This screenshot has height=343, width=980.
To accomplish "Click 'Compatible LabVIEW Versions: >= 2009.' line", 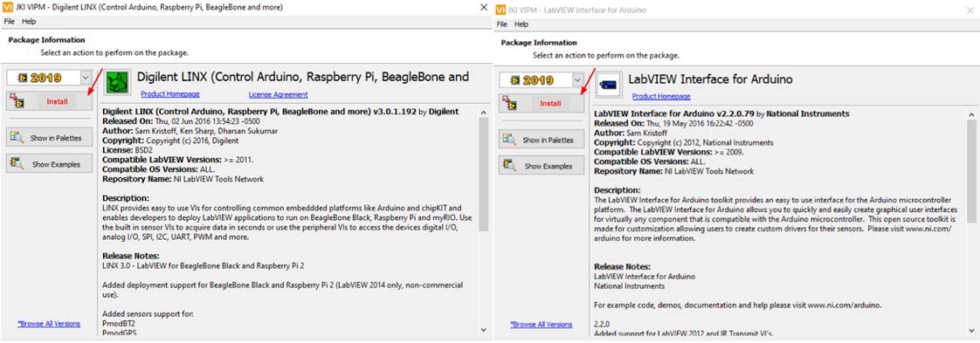I will pyautogui.click(x=669, y=152).
